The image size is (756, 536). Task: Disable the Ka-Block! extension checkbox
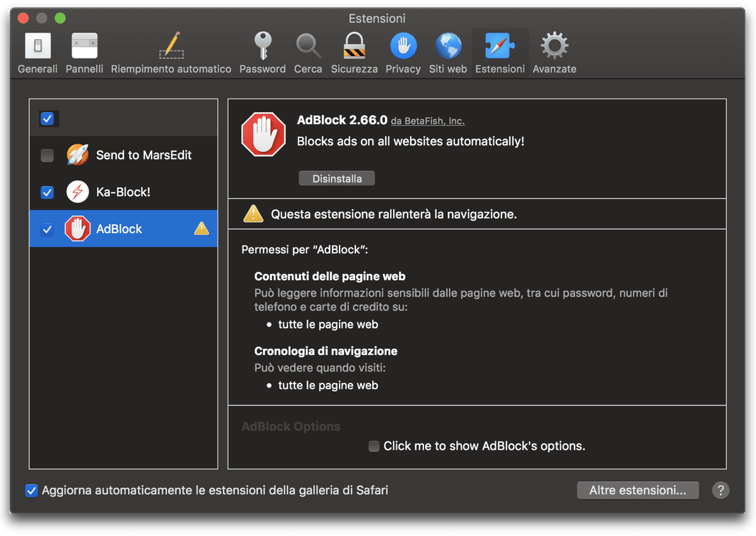click(x=47, y=192)
